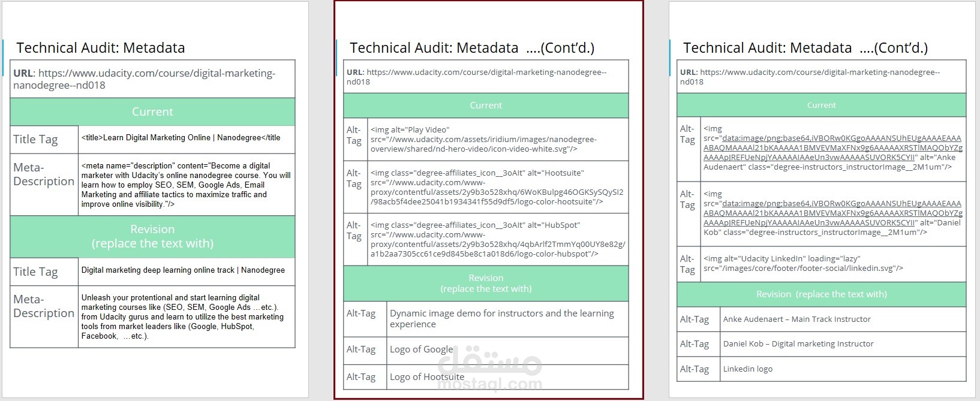Select img code containing alt="Hootsuite"
This screenshot has width=980, height=401.
[x=497, y=187]
